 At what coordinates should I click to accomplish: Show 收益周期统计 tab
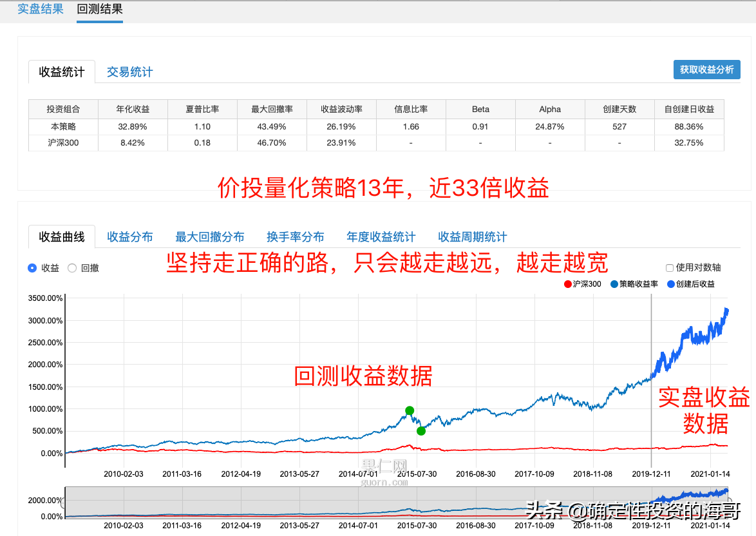click(473, 237)
